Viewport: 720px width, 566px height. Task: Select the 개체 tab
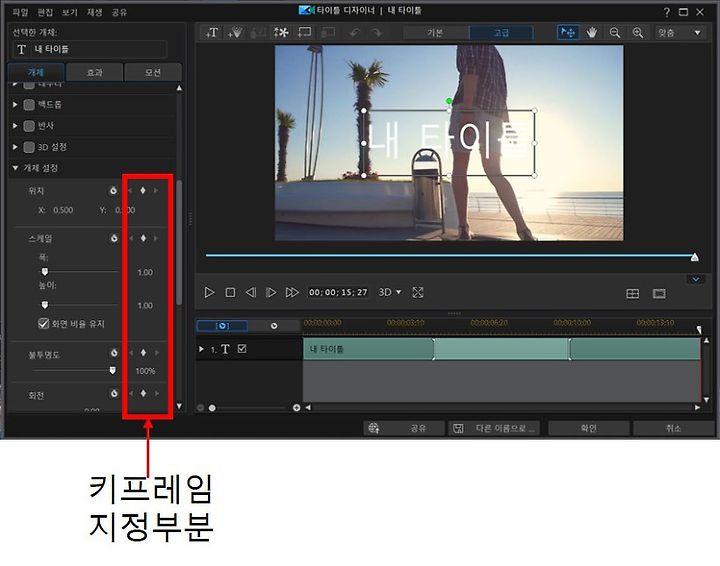pyautogui.click(x=36, y=72)
